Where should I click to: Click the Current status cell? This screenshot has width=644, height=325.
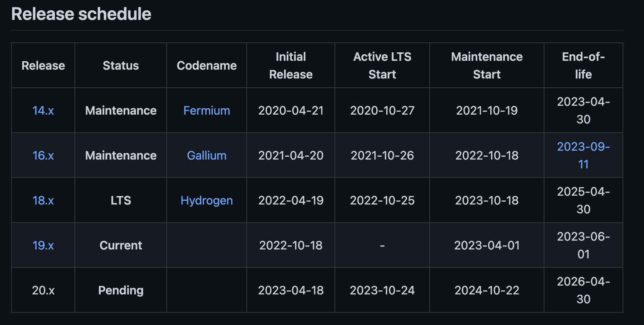coord(121,245)
